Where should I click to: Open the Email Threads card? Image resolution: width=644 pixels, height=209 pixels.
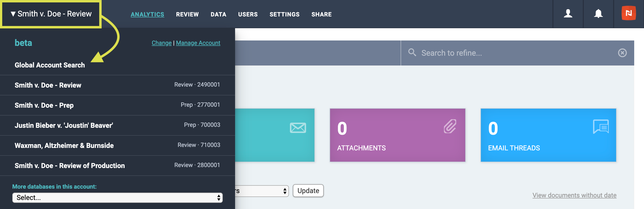click(548, 135)
